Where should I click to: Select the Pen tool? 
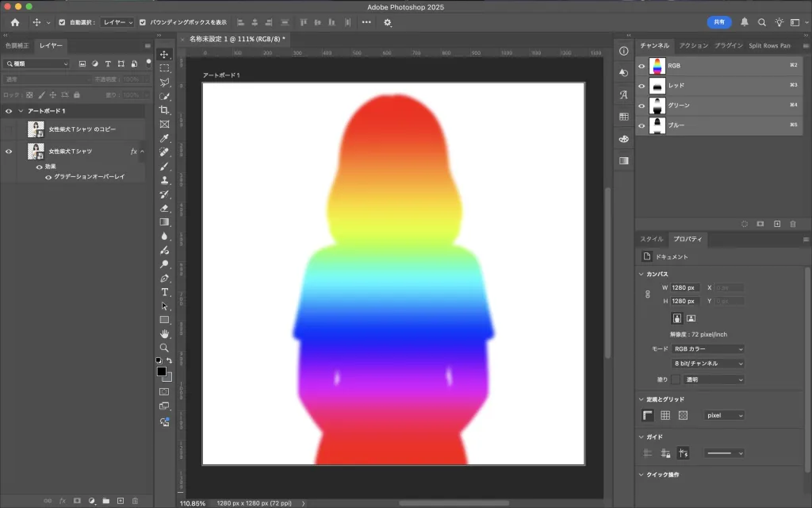[x=165, y=279]
